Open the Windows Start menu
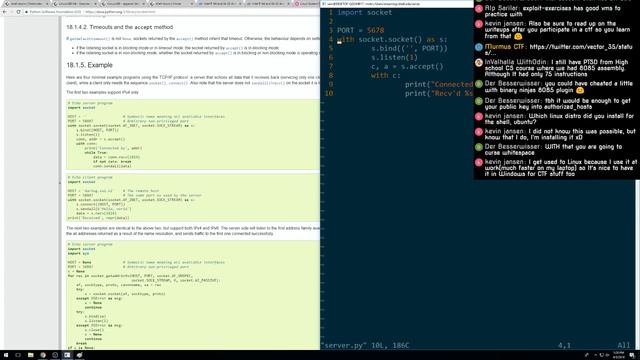The height and width of the screenshot is (360, 640). (6, 355)
